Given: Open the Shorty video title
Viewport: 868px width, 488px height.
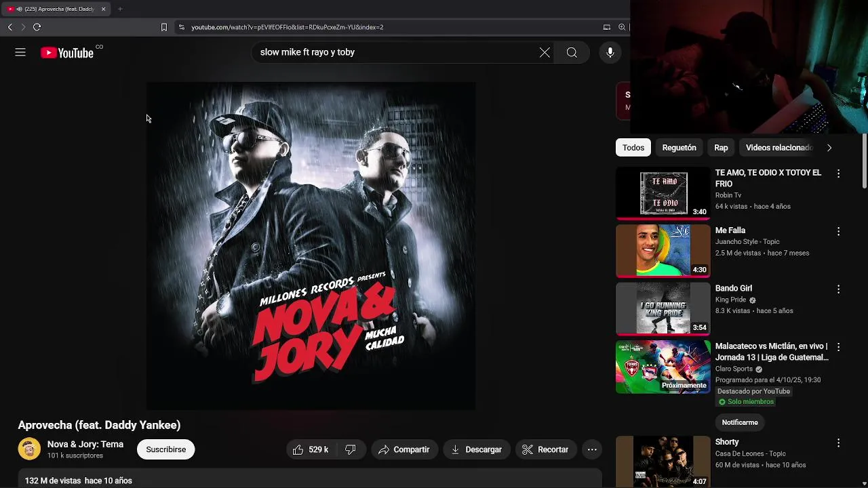Looking at the screenshot, I should click(727, 442).
